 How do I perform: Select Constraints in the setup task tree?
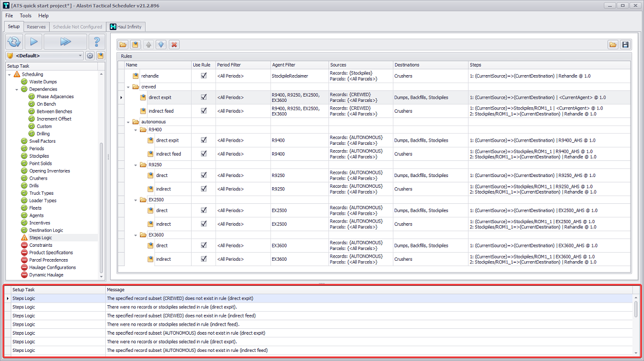[x=41, y=245]
